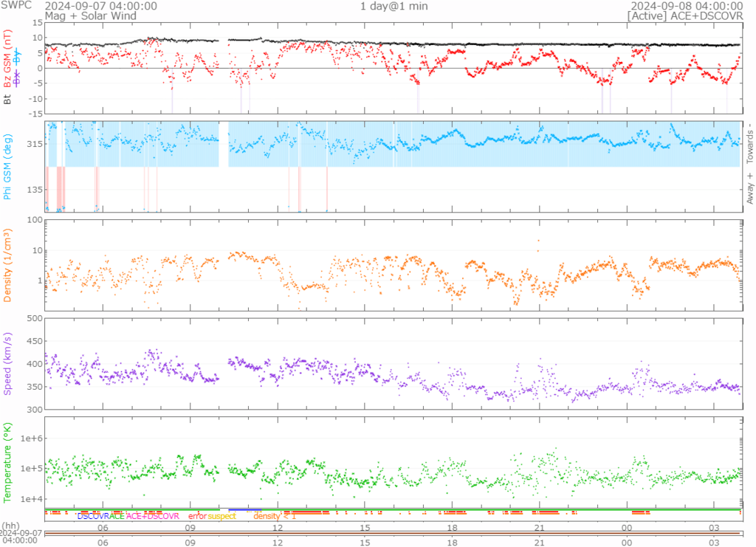Click the magenta ACE+DSCOVR legend entry
This screenshot has height=547, width=756.
tap(152, 516)
